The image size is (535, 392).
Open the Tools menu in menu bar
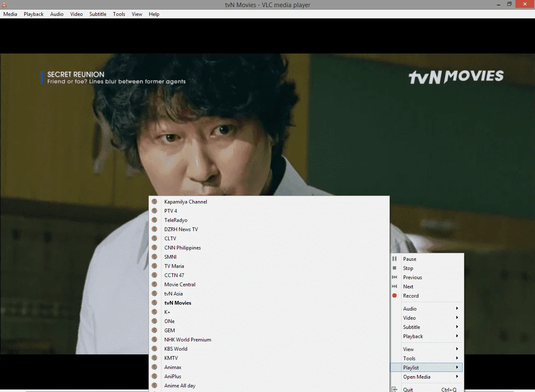point(119,14)
